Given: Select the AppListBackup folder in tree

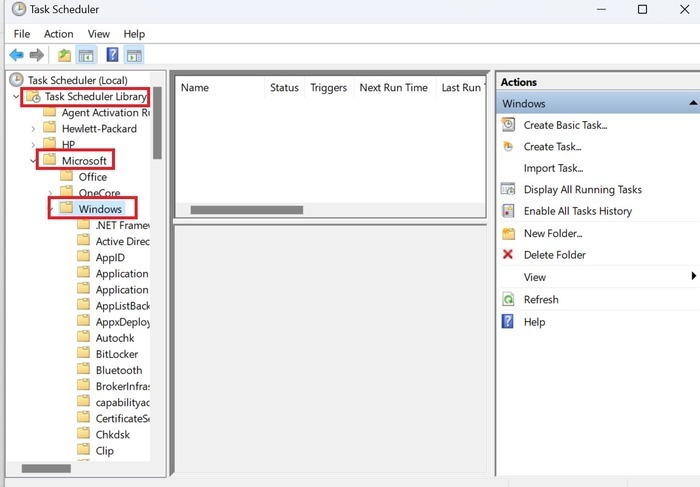Looking at the screenshot, I should pos(122,306).
